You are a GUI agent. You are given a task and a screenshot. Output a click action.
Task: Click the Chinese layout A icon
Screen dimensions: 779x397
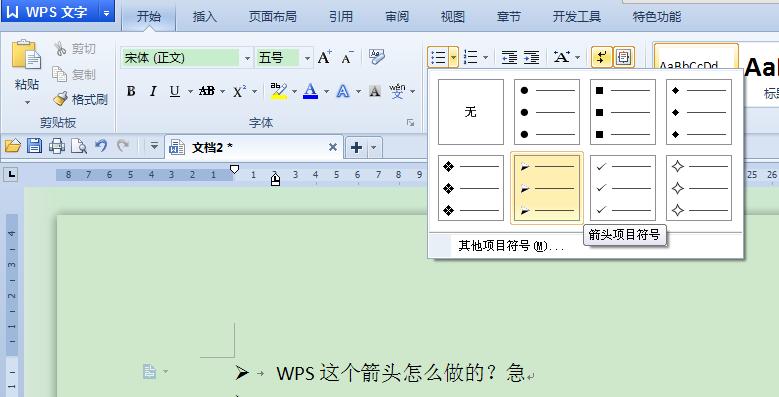[x=562, y=57]
